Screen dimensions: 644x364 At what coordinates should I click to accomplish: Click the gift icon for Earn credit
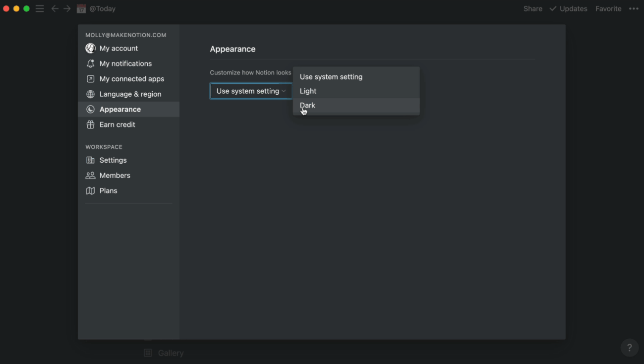click(x=90, y=124)
